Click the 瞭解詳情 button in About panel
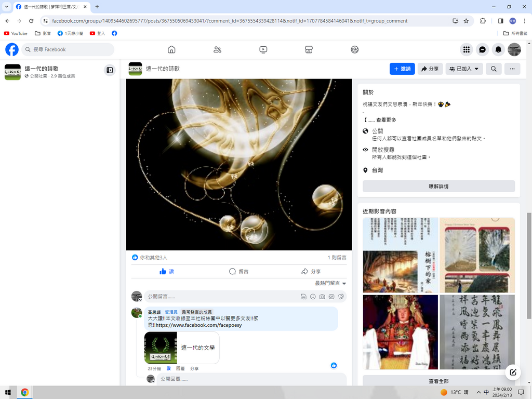The height and width of the screenshot is (399, 532). click(x=438, y=186)
